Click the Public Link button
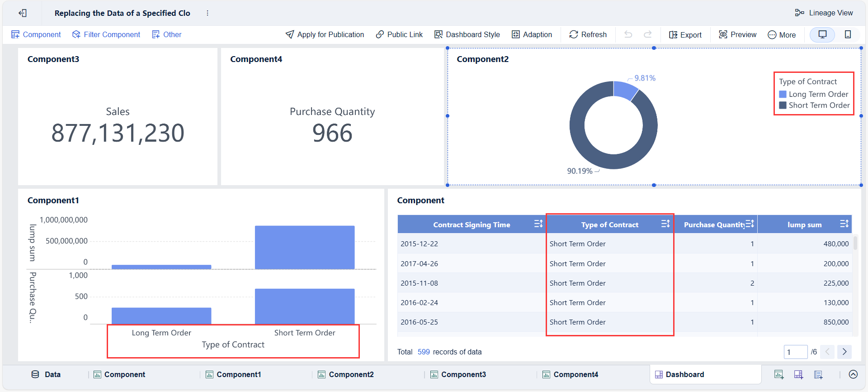Viewport: 868px width, 392px height. point(399,34)
